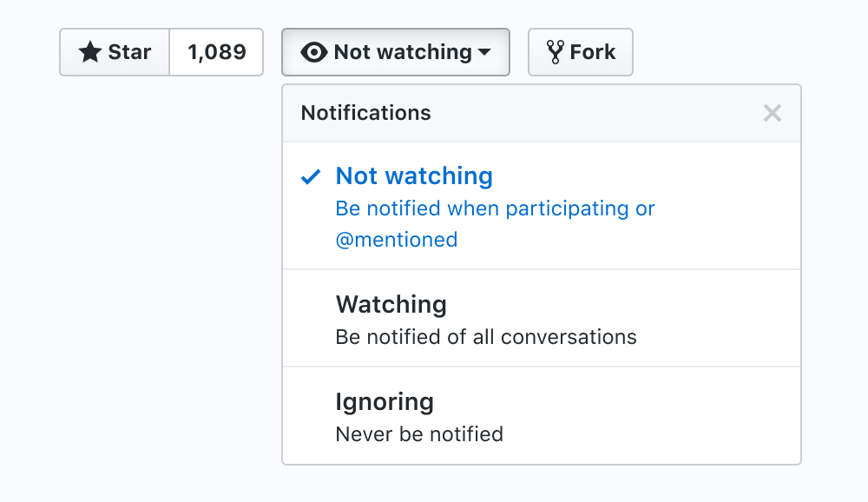Click "Be notified when participating or" text
868x502 pixels.
pos(495,208)
